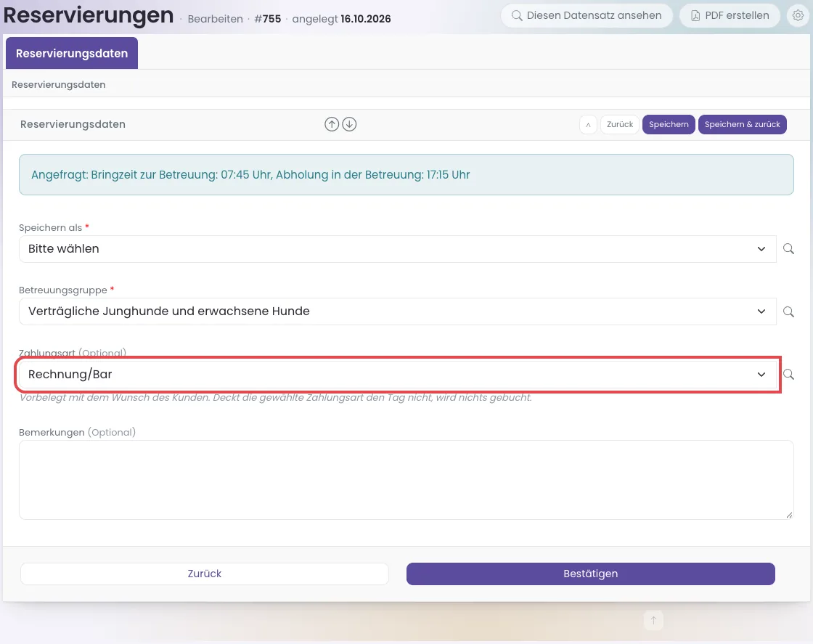Viewport: 813px width, 644px height.
Task: Click the Speichern button
Action: pyautogui.click(x=669, y=124)
